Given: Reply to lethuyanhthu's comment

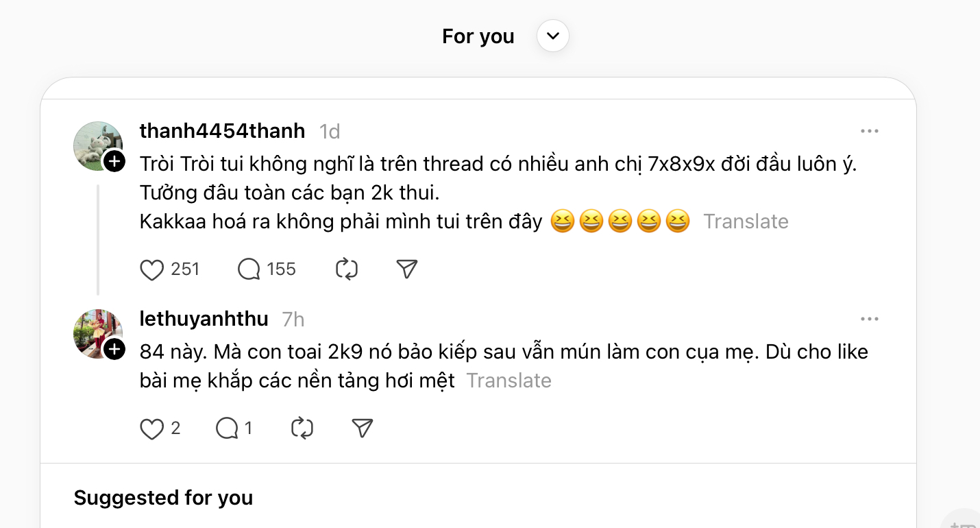Looking at the screenshot, I should 227,429.
